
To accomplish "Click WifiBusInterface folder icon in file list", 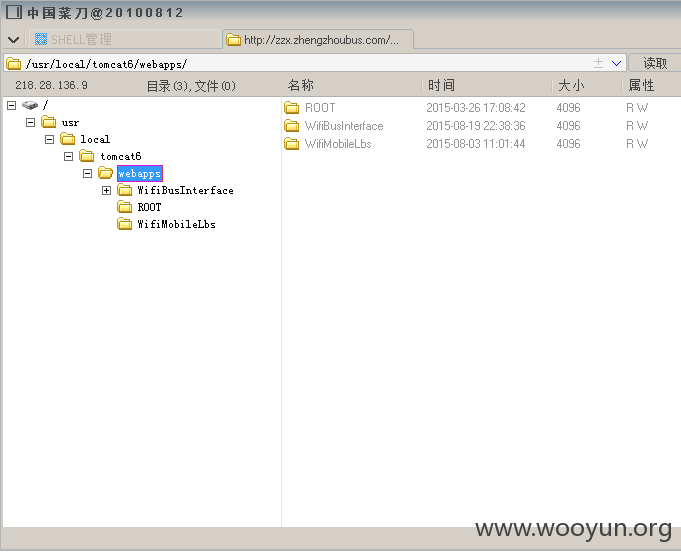I will (292, 126).
